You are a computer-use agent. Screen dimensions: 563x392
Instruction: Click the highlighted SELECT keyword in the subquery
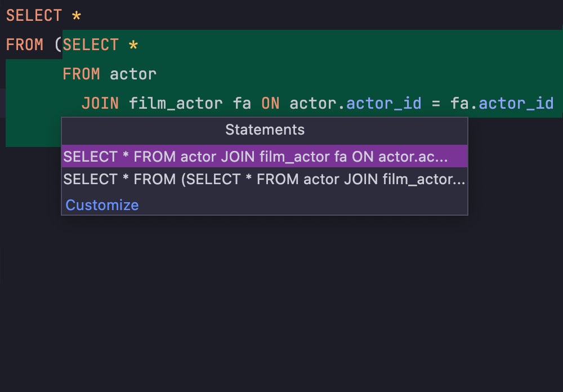pyautogui.click(x=91, y=45)
